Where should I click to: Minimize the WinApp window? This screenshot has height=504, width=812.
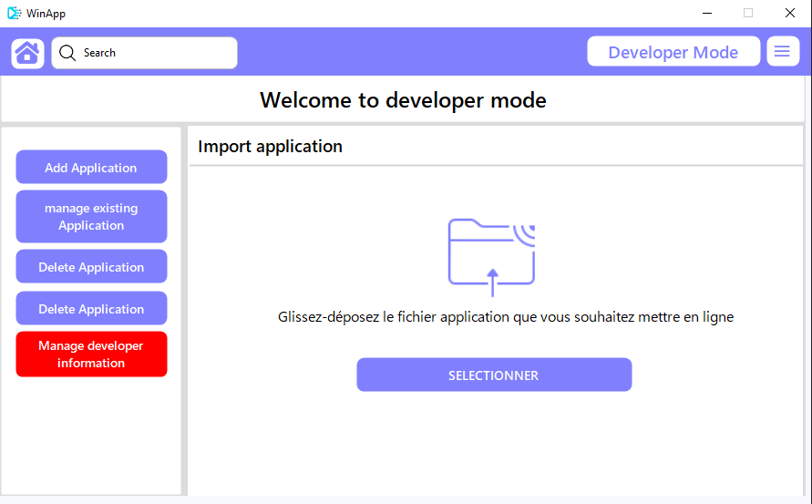(x=707, y=13)
